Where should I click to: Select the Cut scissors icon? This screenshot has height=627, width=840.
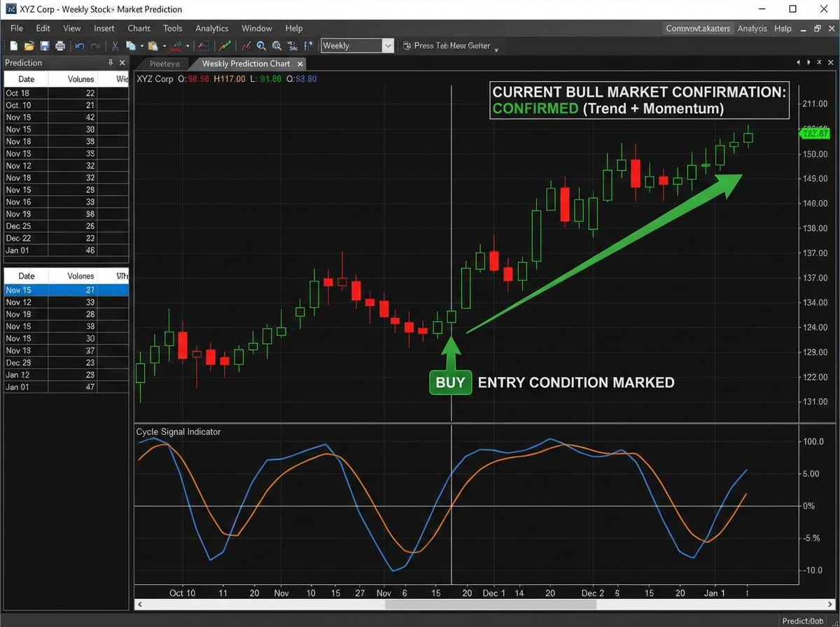tap(114, 45)
